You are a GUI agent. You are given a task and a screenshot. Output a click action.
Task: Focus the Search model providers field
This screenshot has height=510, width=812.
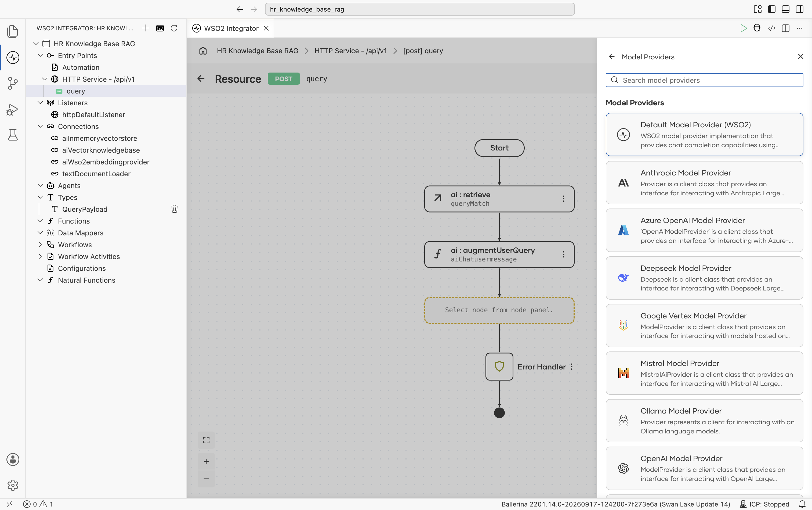tap(704, 80)
